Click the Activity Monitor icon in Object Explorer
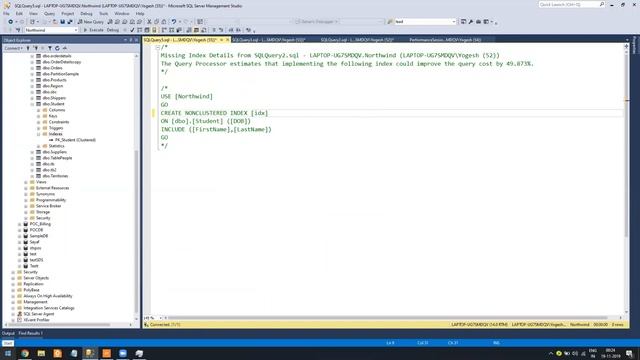 [64, 48]
